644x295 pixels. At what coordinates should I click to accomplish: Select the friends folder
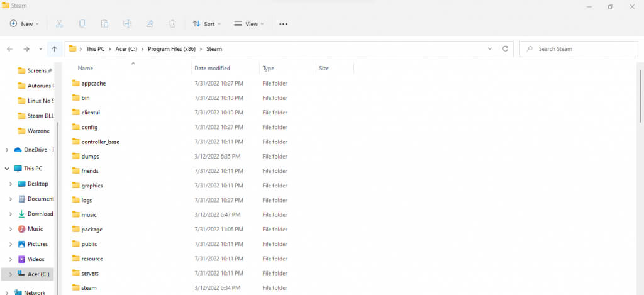pyautogui.click(x=90, y=171)
